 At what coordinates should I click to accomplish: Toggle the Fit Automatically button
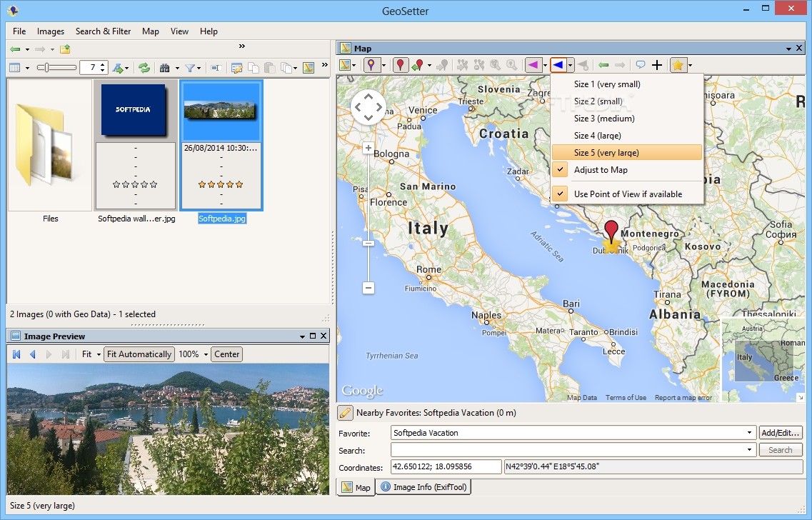139,354
